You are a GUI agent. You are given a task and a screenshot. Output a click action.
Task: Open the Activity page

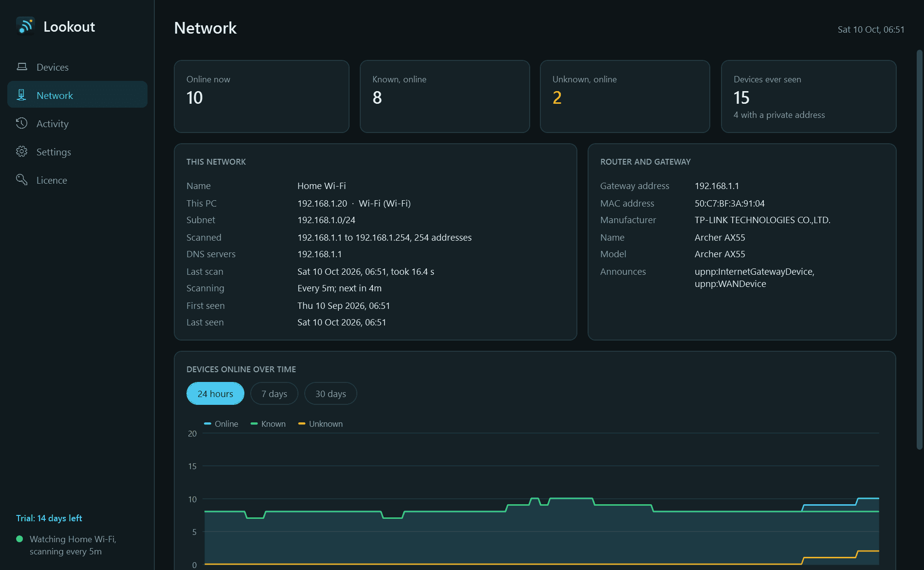(77, 123)
